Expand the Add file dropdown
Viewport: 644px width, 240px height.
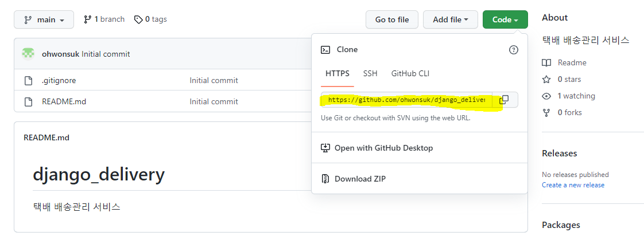(x=451, y=19)
